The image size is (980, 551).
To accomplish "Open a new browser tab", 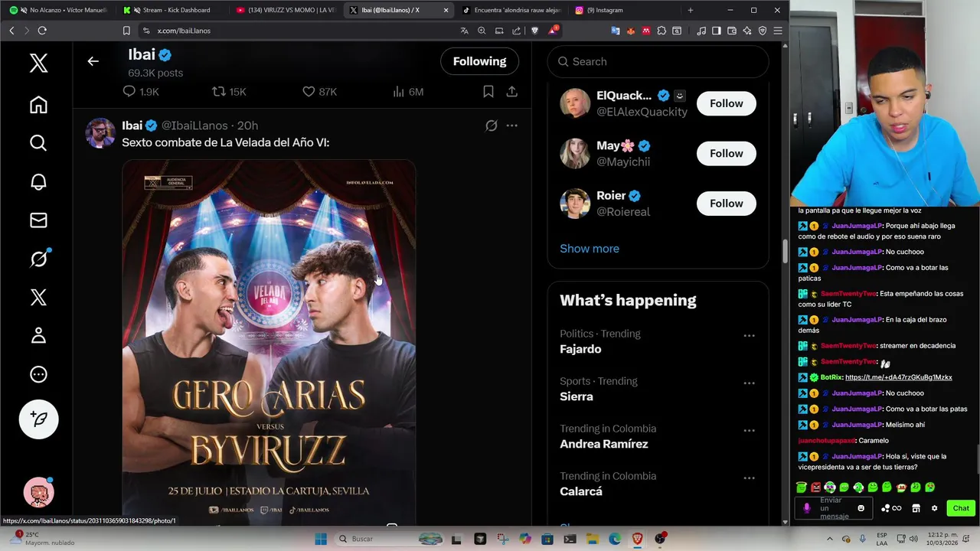I will click(x=690, y=10).
